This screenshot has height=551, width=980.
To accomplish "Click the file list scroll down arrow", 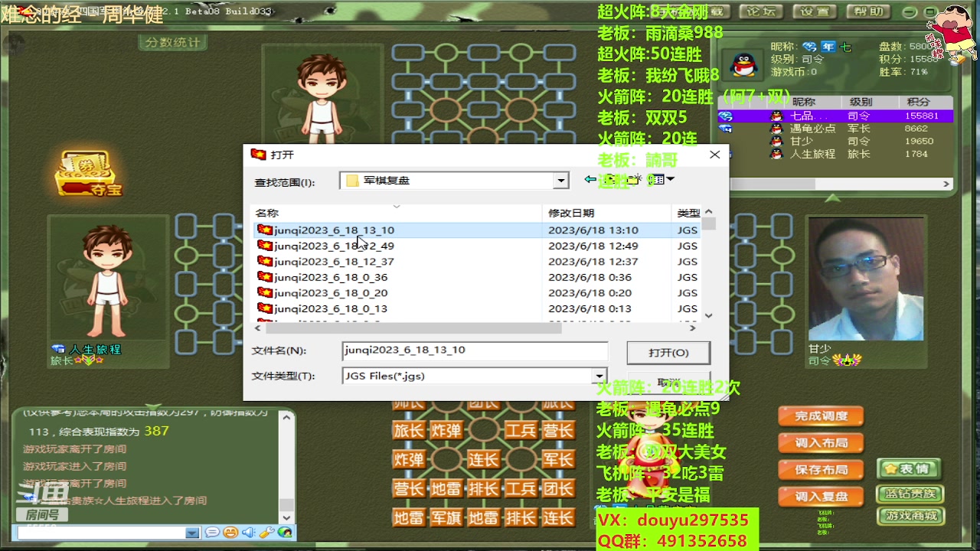I will click(709, 315).
